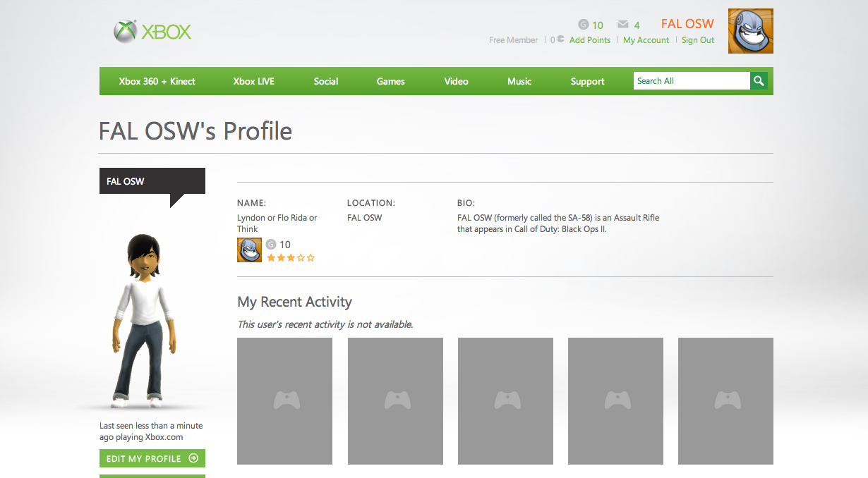Open the Games menu
The image size is (868, 478).
pyautogui.click(x=390, y=81)
